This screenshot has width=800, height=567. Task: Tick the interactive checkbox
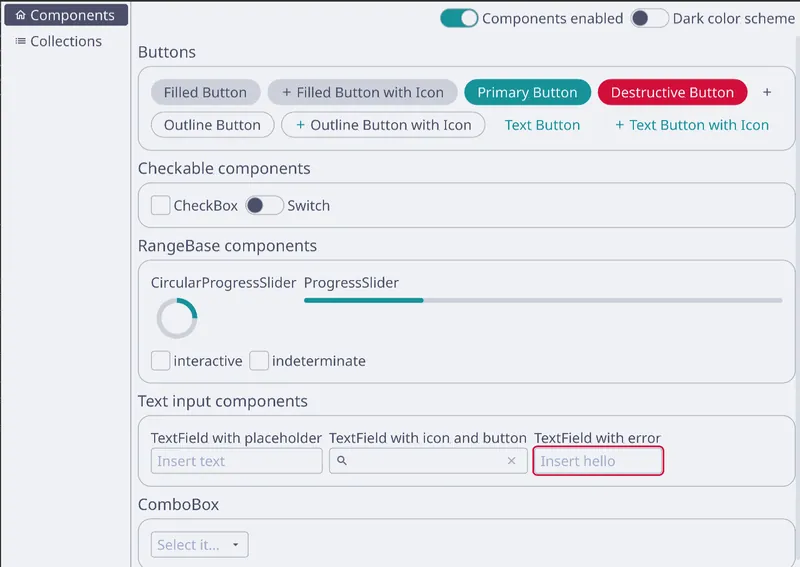pos(160,360)
